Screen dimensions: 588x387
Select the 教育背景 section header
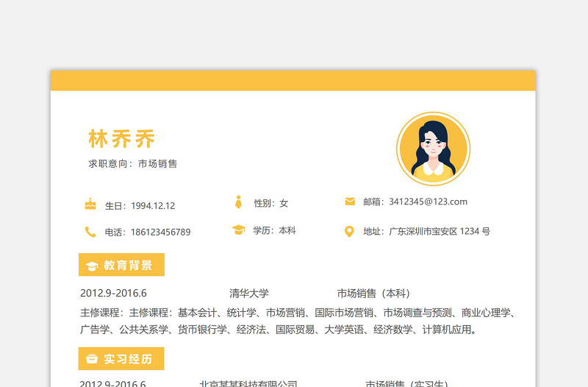[121, 265]
